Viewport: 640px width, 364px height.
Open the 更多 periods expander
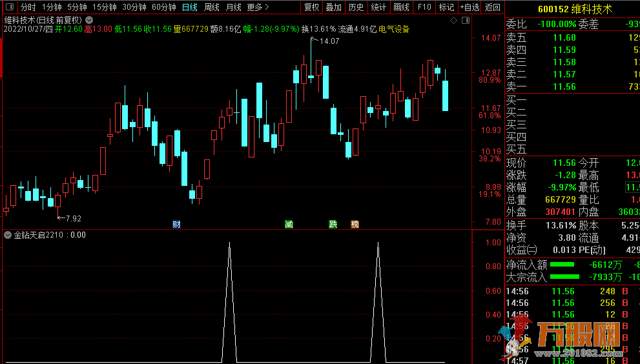click(x=258, y=8)
